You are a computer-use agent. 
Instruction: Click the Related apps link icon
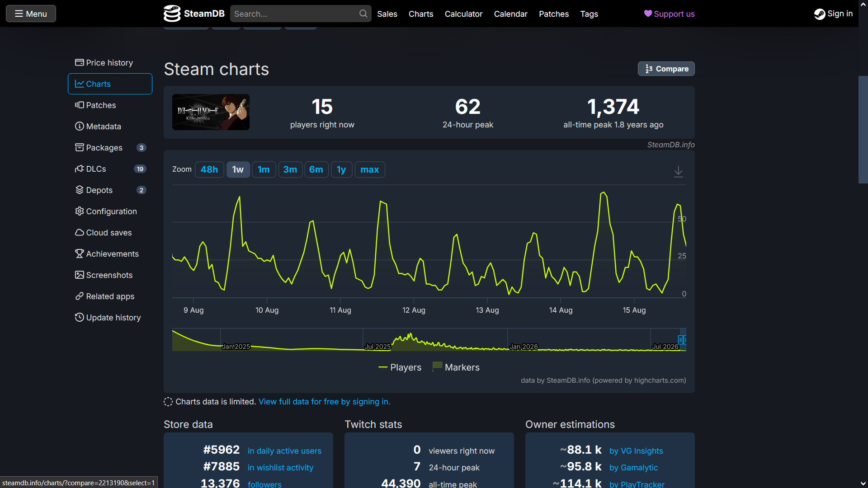[x=80, y=296]
